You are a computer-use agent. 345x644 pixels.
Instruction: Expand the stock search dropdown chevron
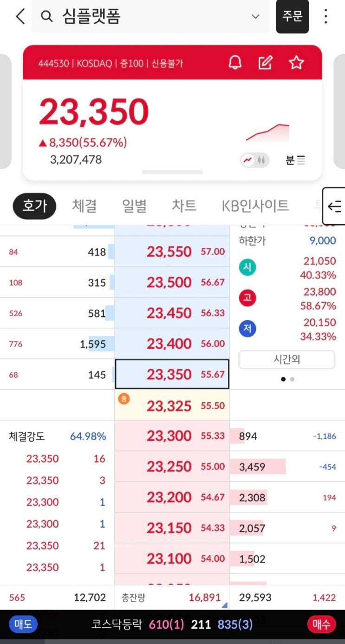(255, 17)
